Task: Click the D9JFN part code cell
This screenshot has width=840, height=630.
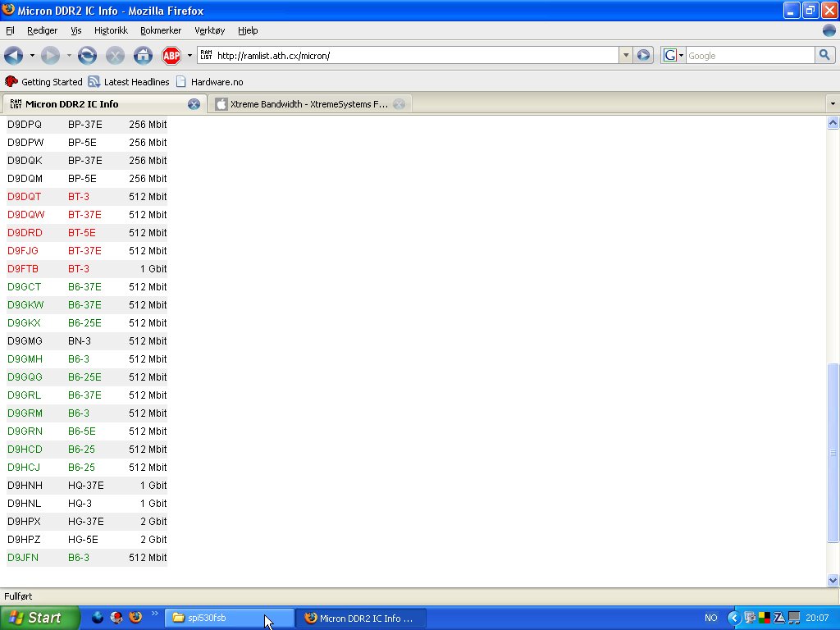Action: point(23,558)
